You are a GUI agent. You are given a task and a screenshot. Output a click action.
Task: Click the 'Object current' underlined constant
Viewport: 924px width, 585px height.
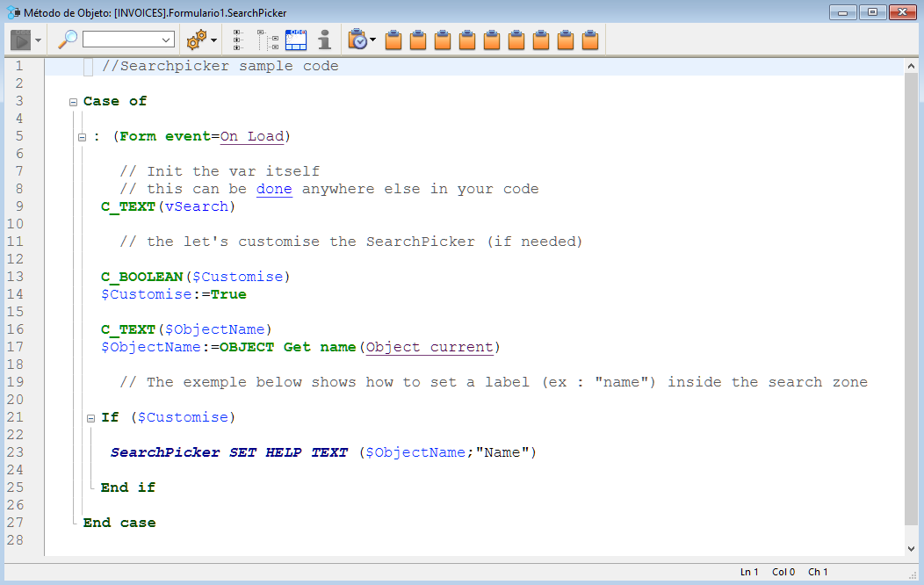tap(430, 347)
